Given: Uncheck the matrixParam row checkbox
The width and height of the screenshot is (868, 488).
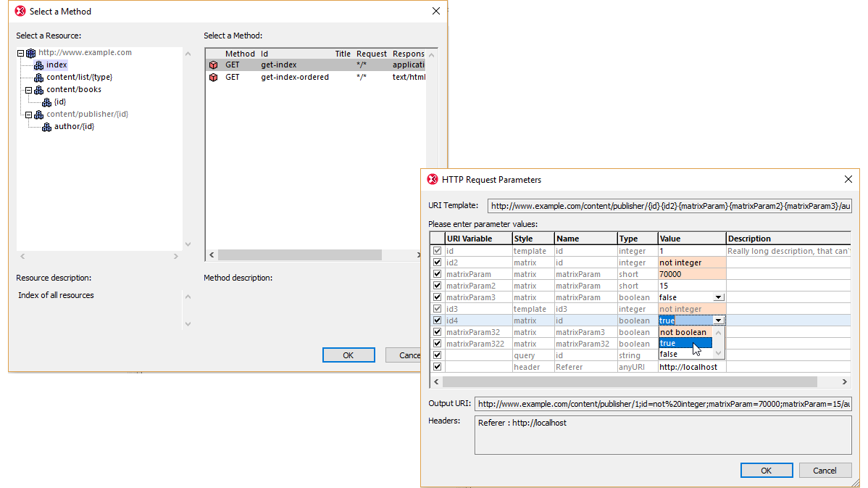Looking at the screenshot, I should point(436,274).
